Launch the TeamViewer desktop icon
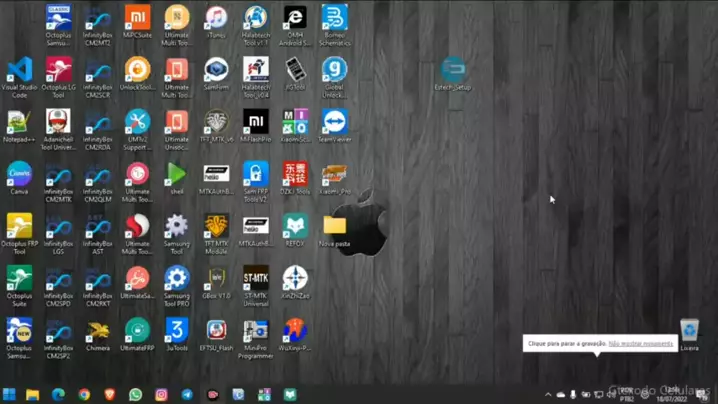Image resolution: width=718 pixels, height=404 pixels. click(x=334, y=123)
